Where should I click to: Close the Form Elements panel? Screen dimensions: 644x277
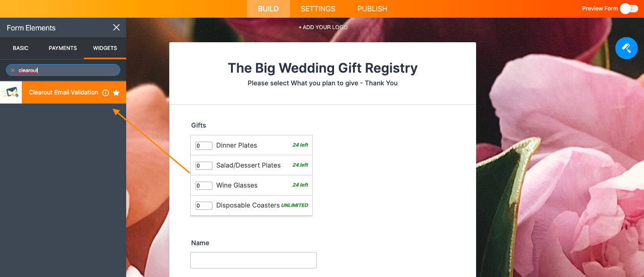tap(116, 28)
